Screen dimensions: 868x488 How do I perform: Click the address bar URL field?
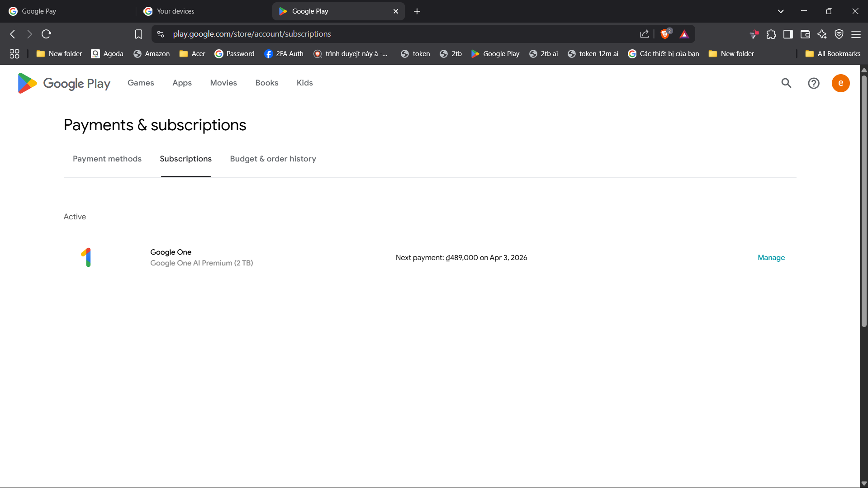click(x=398, y=34)
